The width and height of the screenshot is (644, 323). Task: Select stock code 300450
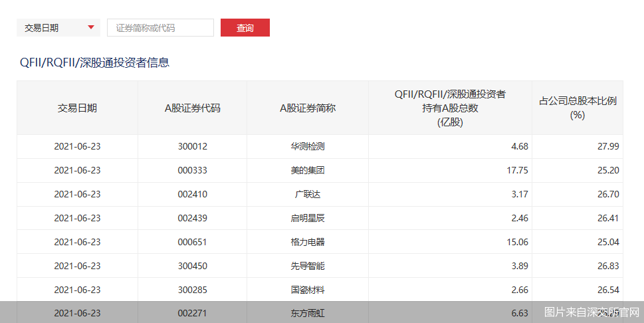click(x=192, y=266)
